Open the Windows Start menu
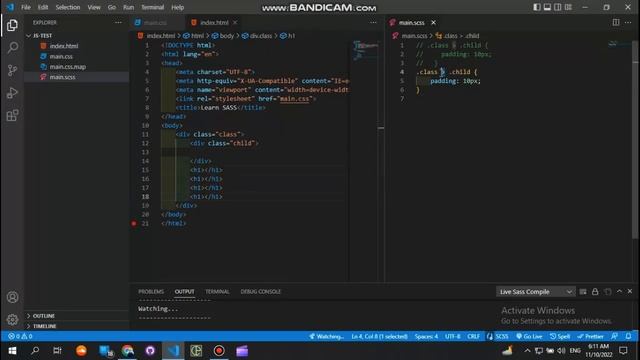Viewport: 640px width, 360px height. coord(12,351)
